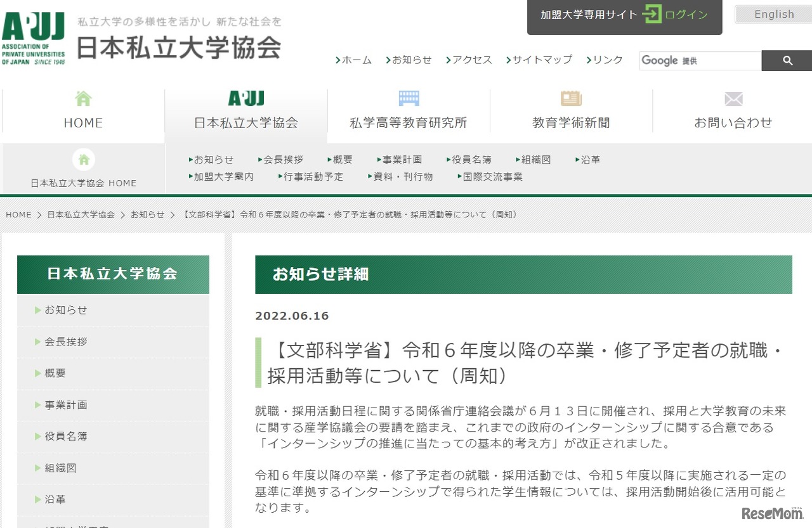This screenshot has width=812, height=528.
Task: Open お知らせ in the left sidebar
Action: [x=113, y=311]
